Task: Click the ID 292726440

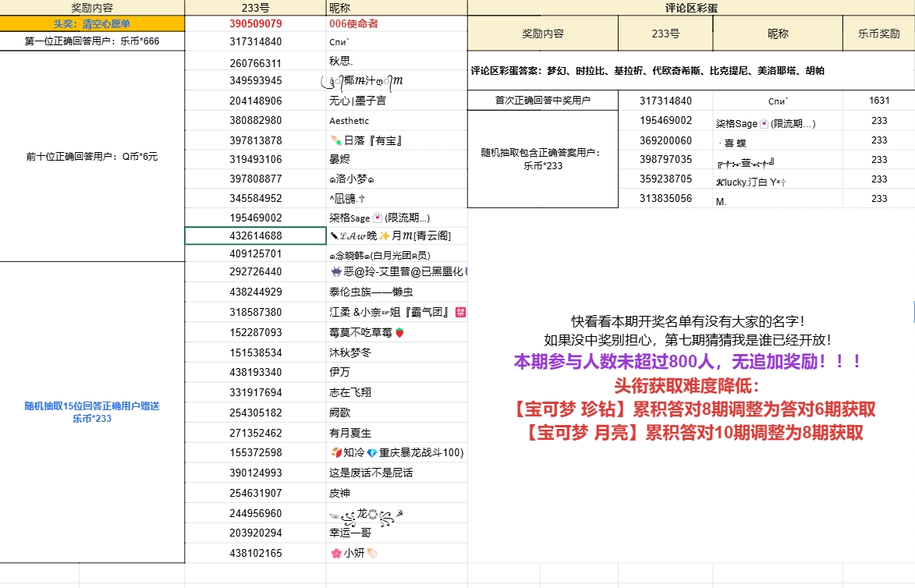Action: (256, 272)
